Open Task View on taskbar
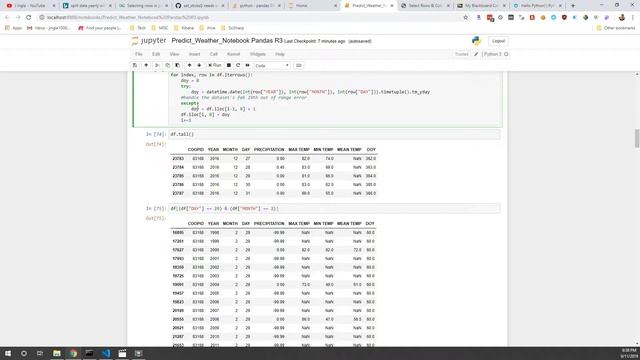The width and height of the screenshot is (640, 360). point(40,353)
